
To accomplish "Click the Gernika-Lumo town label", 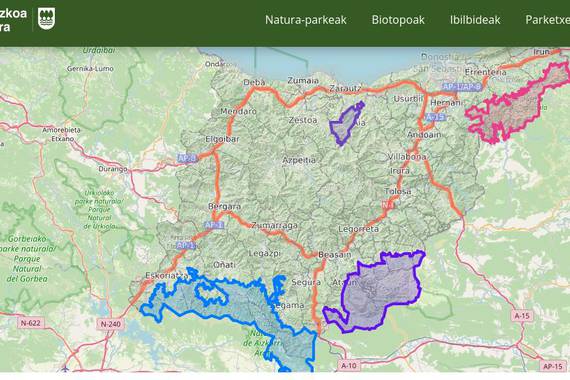I will [x=90, y=68].
